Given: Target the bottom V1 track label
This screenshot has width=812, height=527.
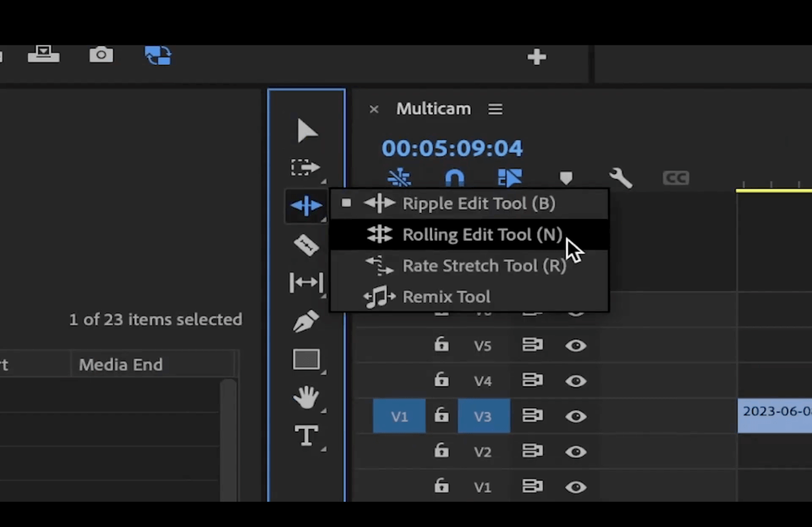Looking at the screenshot, I should 482,486.
